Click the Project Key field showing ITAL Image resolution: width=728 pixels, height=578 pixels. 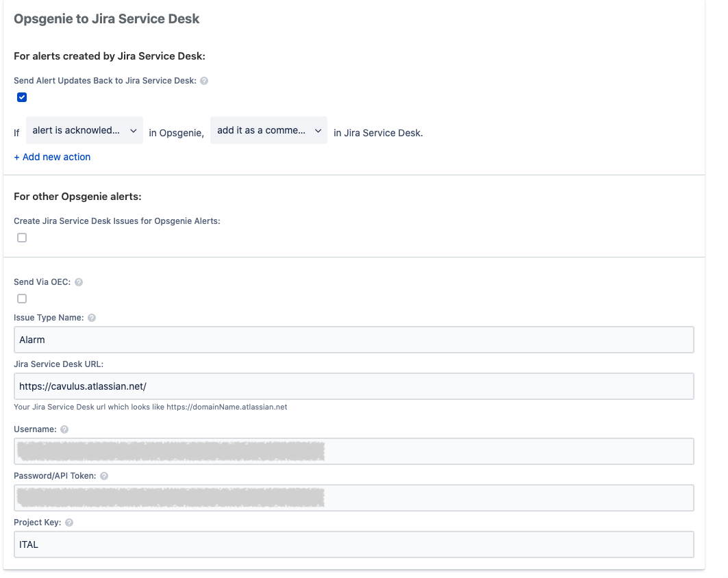pos(354,544)
